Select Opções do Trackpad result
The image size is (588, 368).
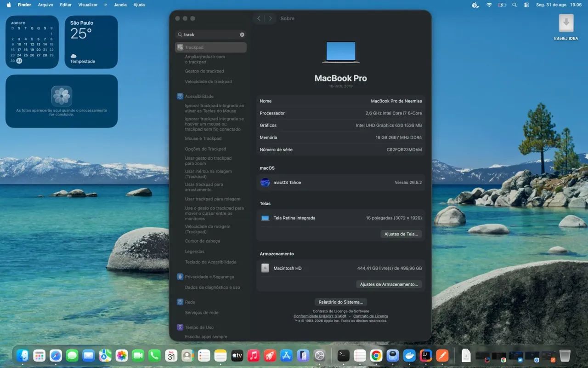pyautogui.click(x=205, y=149)
